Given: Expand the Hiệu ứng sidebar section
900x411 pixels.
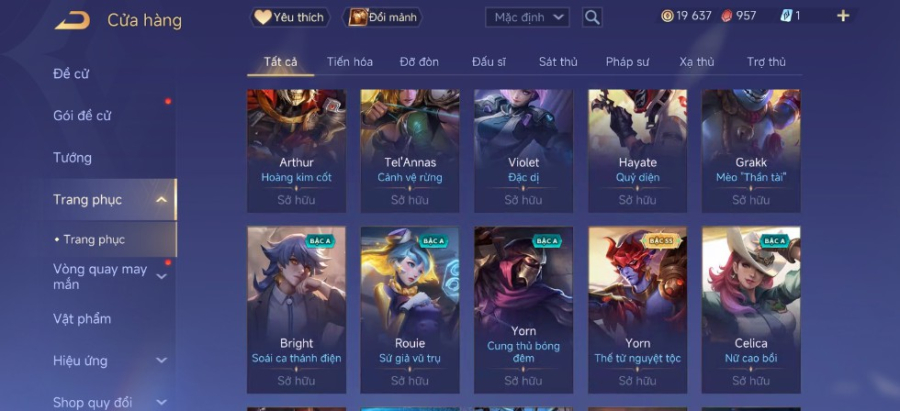Looking at the screenshot, I should [162, 360].
